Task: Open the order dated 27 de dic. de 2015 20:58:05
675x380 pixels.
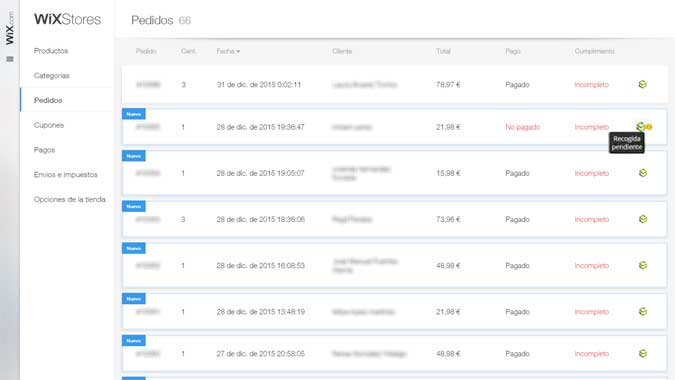Action: pos(394,353)
